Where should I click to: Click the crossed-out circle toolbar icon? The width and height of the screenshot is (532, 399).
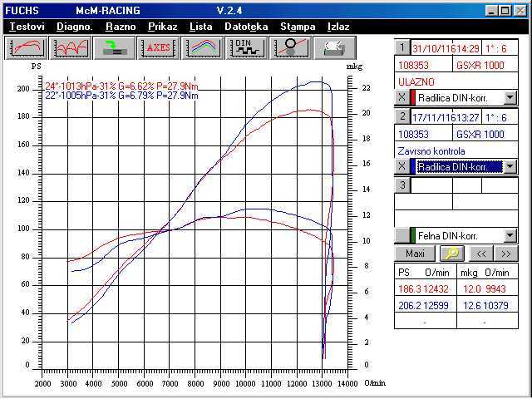[x=291, y=47]
